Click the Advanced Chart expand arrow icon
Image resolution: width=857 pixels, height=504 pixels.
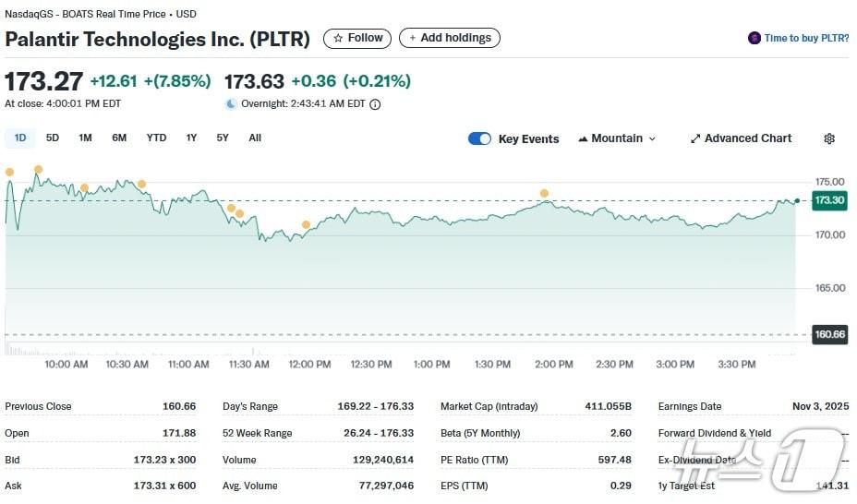695,138
